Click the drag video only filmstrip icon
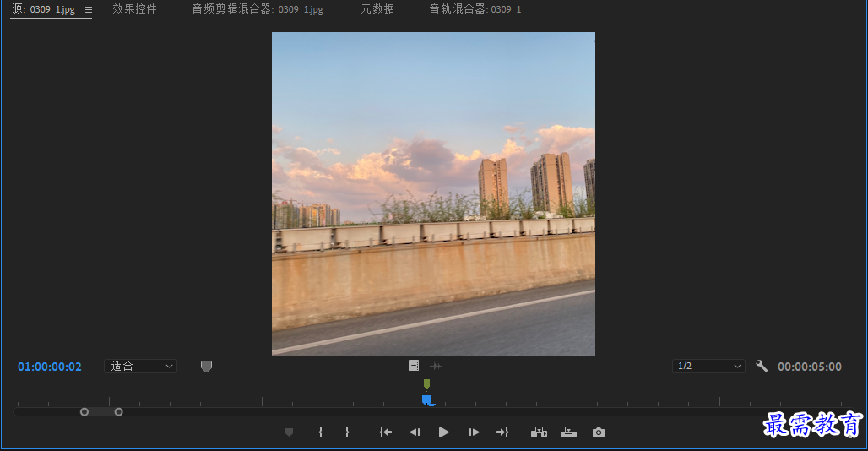Viewport: 868px width, 451px height. [x=414, y=365]
